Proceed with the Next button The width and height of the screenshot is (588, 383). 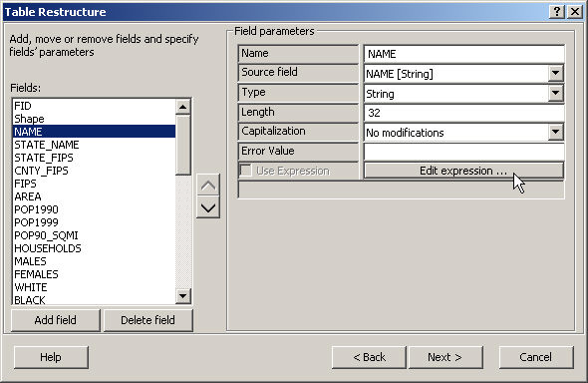click(x=445, y=357)
